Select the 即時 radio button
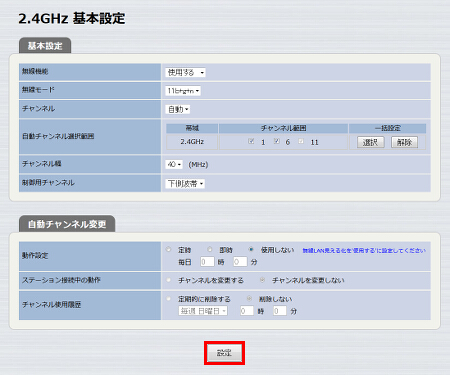This screenshot has width=450, height=375. pos(210,249)
